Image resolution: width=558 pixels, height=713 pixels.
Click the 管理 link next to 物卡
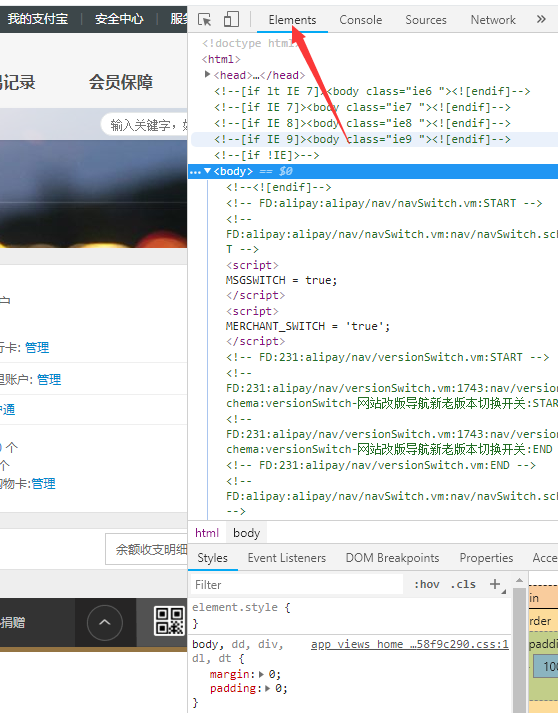(x=43, y=483)
